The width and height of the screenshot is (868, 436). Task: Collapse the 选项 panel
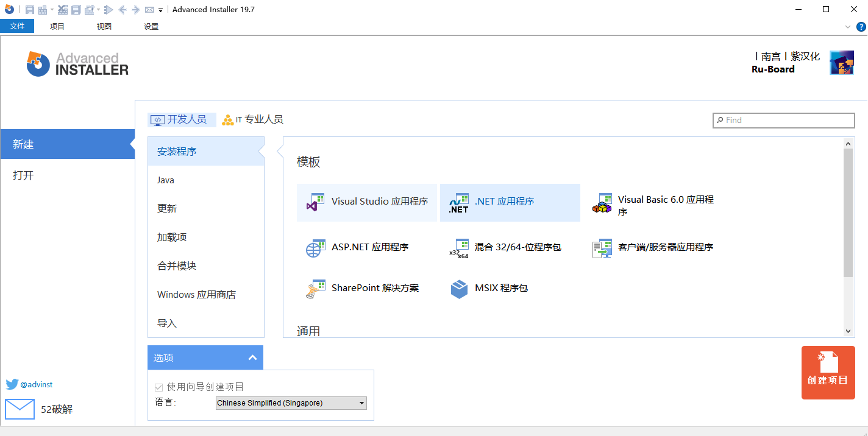252,357
